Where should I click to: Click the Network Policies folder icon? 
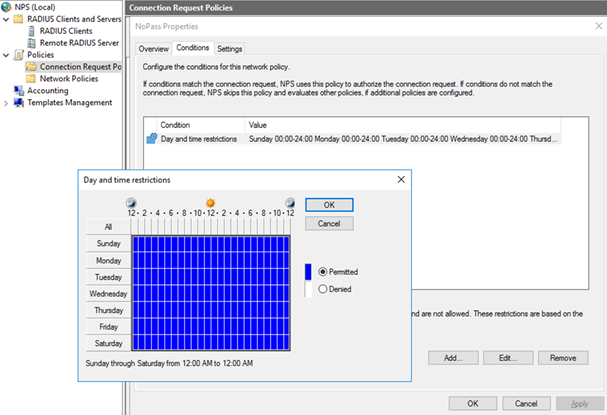click(x=31, y=78)
